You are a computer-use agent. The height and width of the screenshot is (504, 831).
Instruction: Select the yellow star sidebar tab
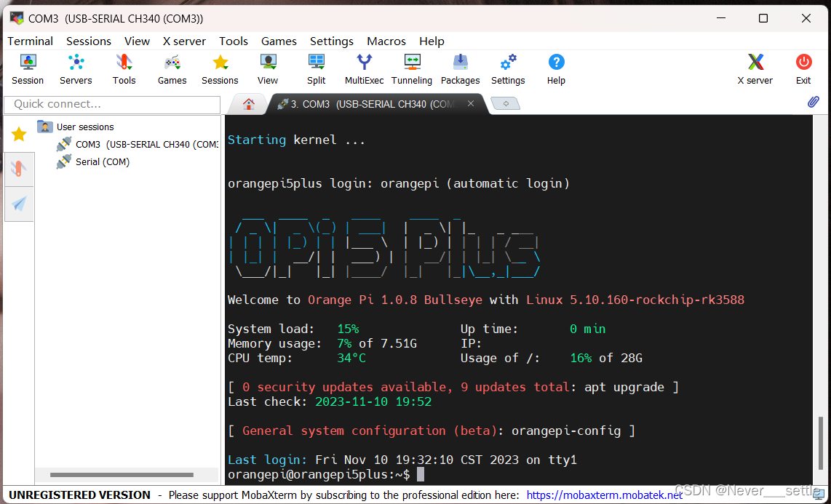(19, 134)
